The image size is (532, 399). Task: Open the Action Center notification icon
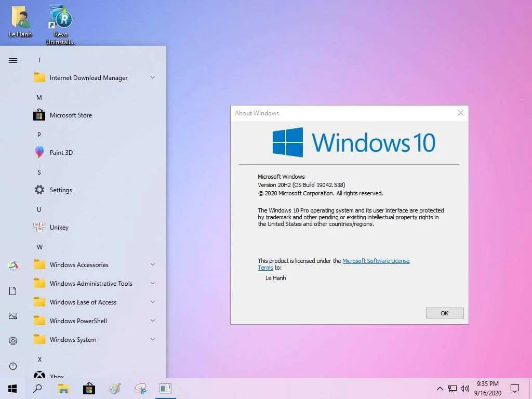[515, 389]
